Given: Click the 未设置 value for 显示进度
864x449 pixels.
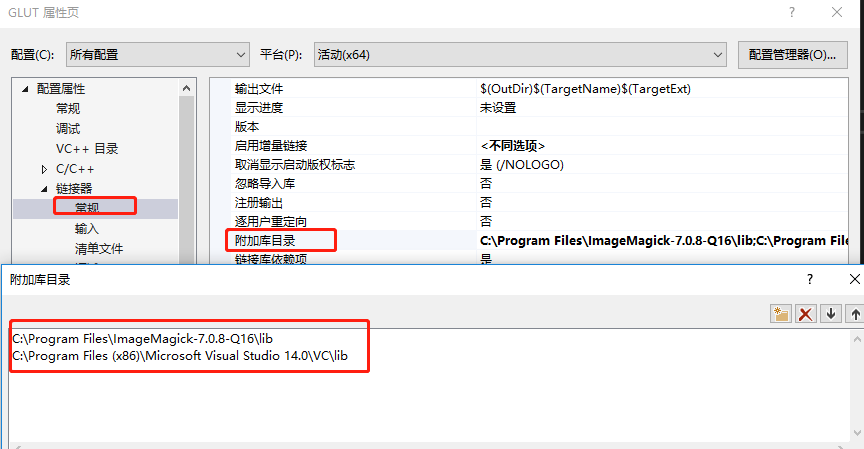Looking at the screenshot, I should click(498, 107).
